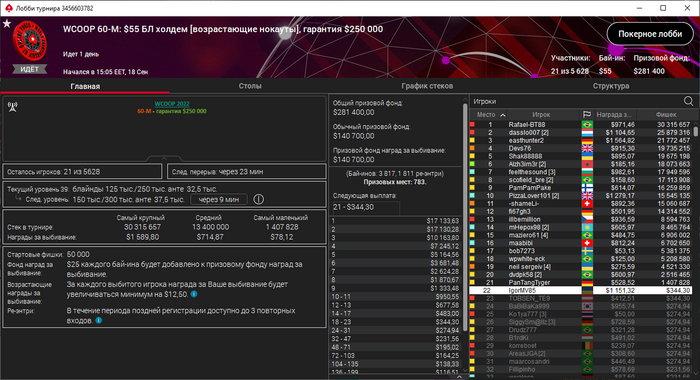Click the Игроки panel title

coord(485,102)
